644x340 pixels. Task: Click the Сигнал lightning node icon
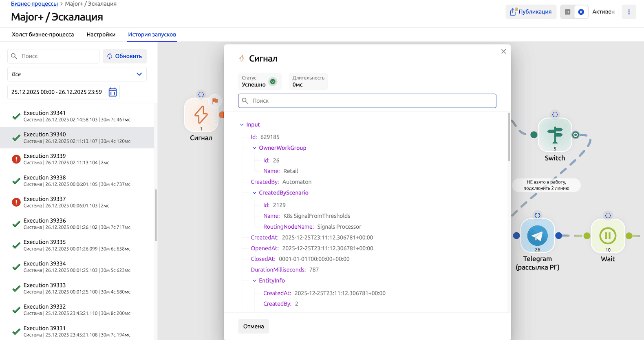pos(201,115)
